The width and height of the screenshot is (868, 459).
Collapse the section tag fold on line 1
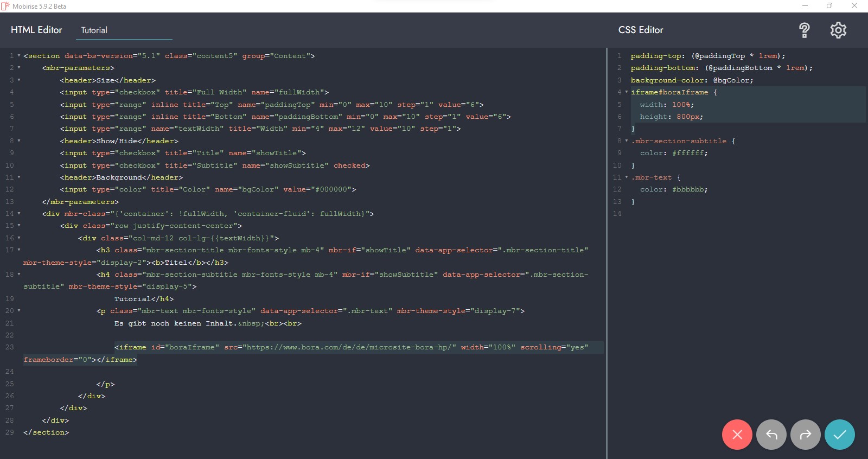coord(19,56)
